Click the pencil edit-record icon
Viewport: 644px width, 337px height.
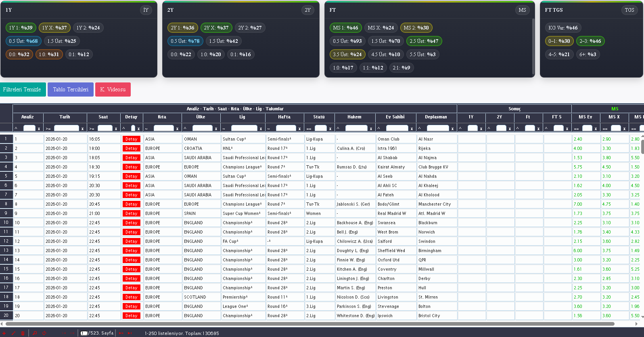coord(13,333)
